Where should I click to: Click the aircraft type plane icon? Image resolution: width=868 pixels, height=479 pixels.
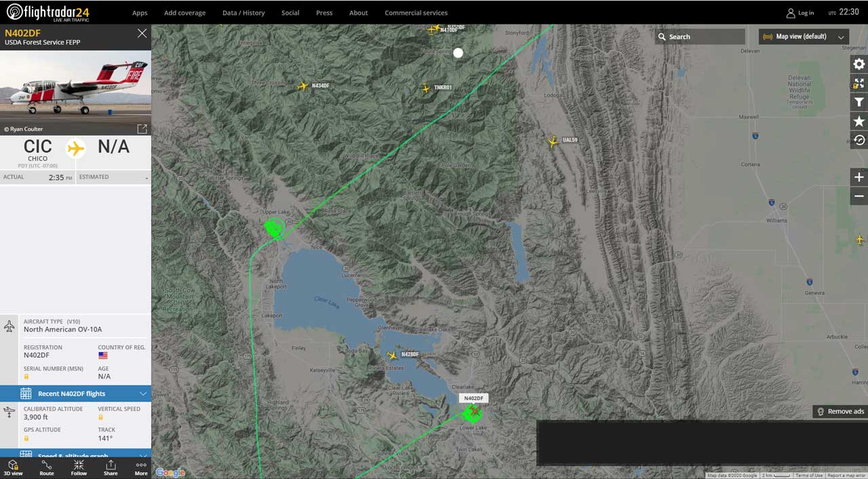click(x=9, y=326)
